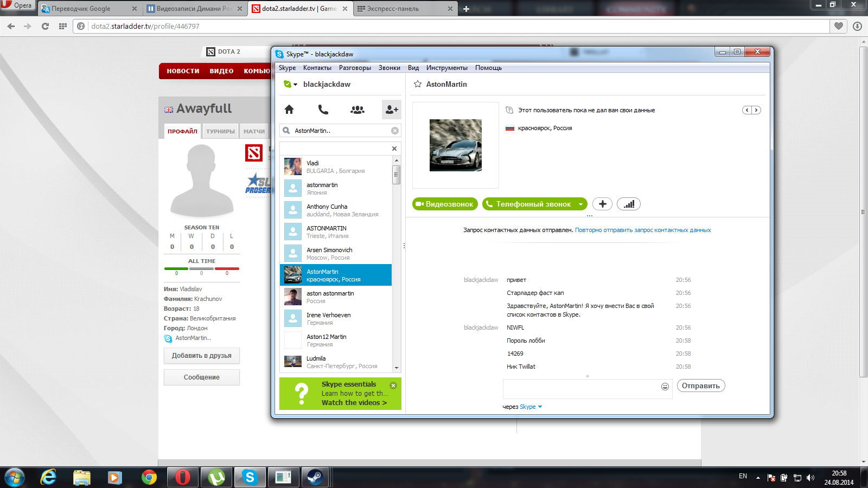Reload the page in Opera
The height and width of the screenshot is (488, 868).
[x=45, y=26]
